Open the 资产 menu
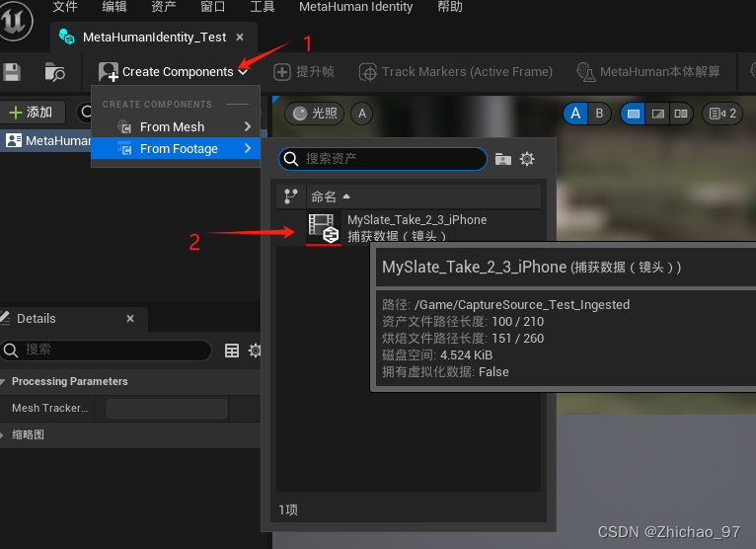 pyautogui.click(x=164, y=7)
